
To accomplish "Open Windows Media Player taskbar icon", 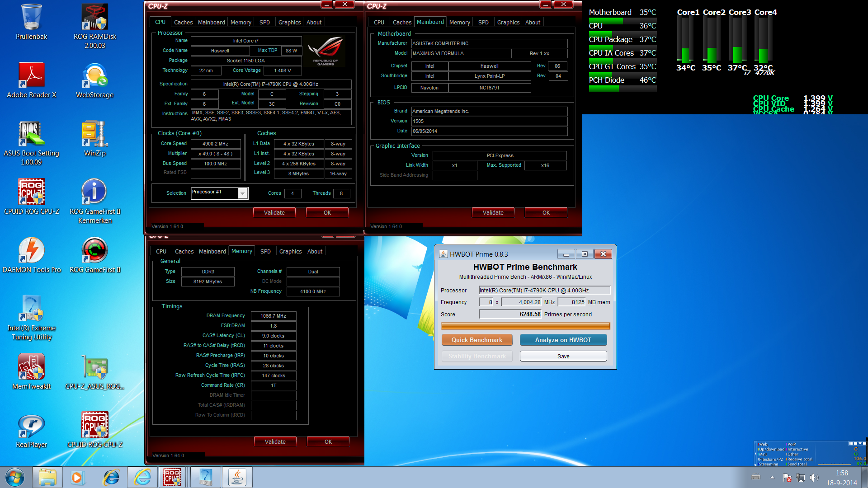I will (77, 477).
